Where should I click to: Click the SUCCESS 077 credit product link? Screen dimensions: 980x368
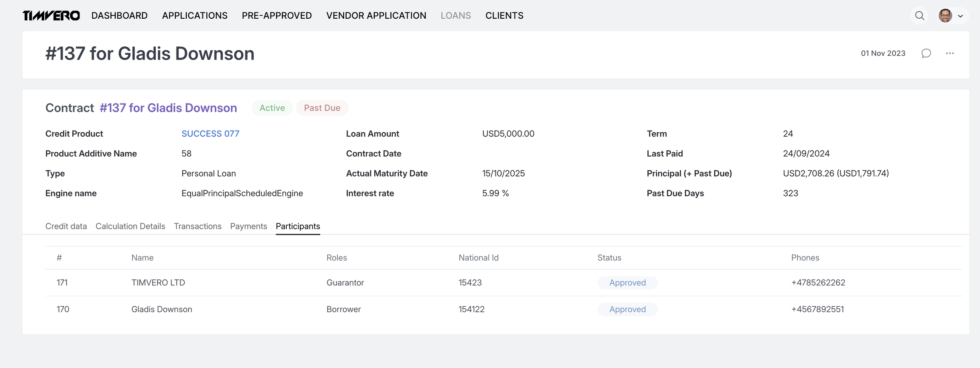210,134
